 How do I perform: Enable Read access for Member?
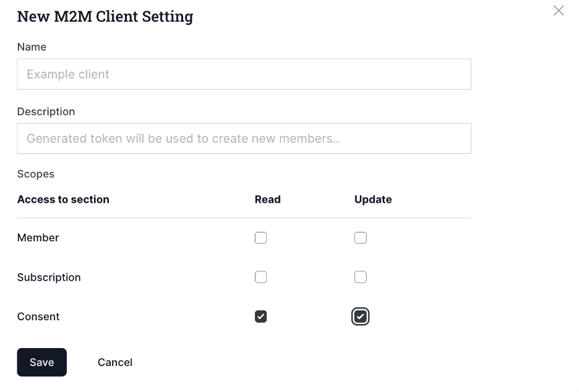click(x=260, y=237)
